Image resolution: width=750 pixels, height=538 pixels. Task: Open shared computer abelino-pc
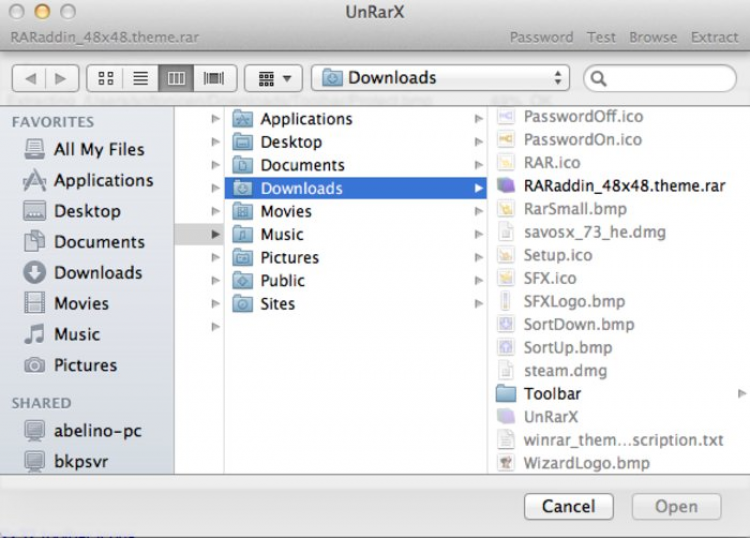point(83,431)
